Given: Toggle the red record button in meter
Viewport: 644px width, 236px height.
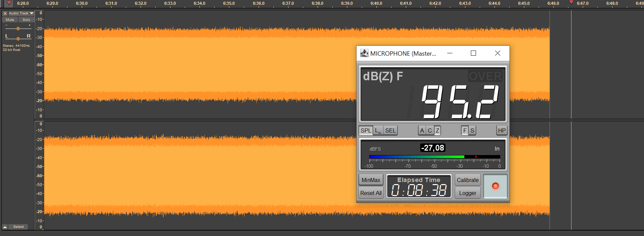Looking at the screenshot, I should click(495, 186).
